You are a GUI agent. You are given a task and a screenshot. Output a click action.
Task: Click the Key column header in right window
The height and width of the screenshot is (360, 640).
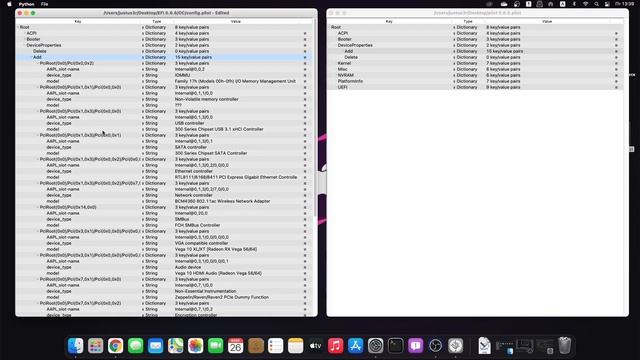(x=389, y=21)
